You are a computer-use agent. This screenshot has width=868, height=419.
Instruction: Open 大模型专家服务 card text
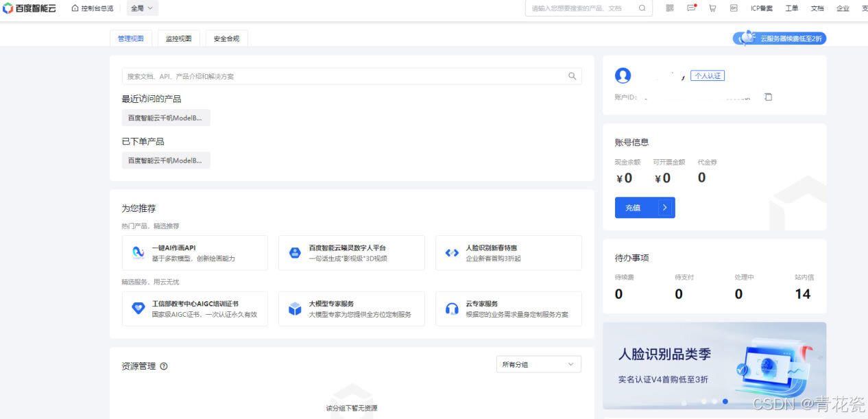(359, 309)
